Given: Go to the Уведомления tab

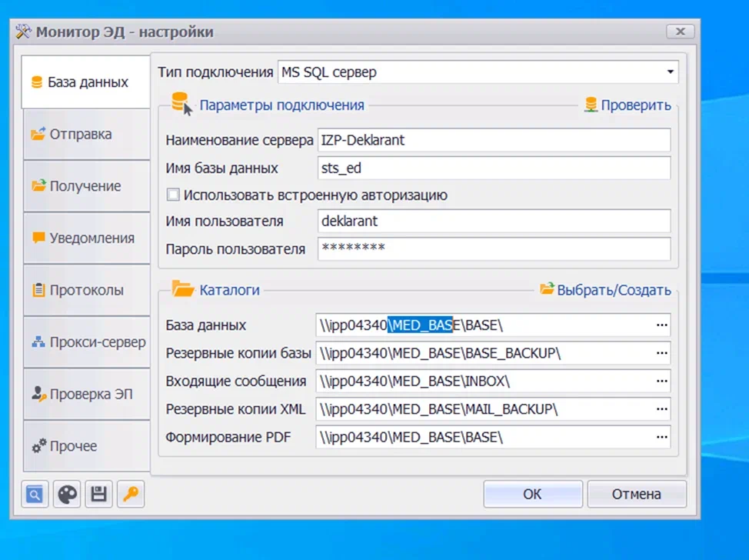Looking at the screenshot, I should coord(86,238).
